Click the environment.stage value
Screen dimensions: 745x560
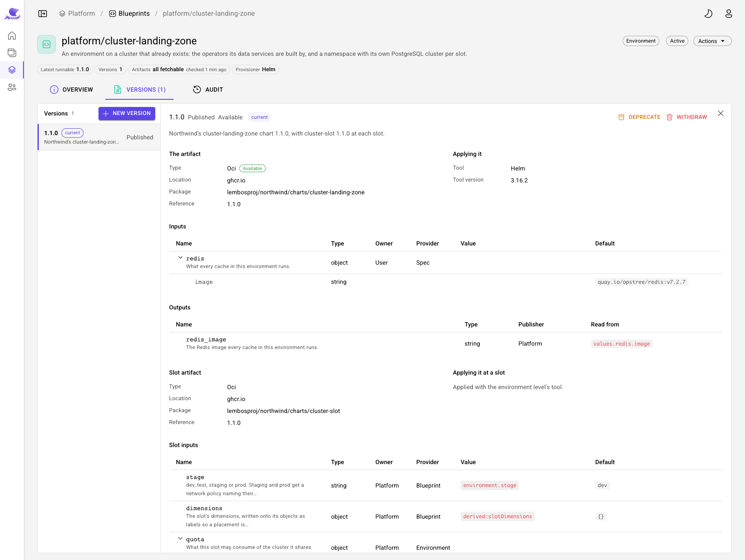pyautogui.click(x=490, y=485)
